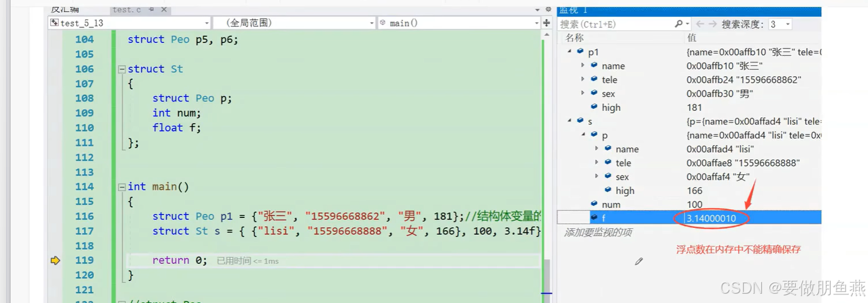Expand the sex field showing 女
This screenshot has height=303, width=868.
point(596,177)
